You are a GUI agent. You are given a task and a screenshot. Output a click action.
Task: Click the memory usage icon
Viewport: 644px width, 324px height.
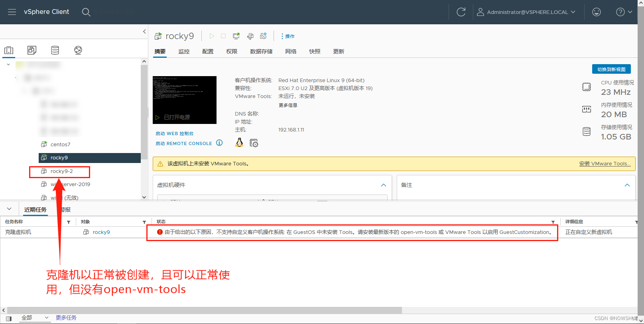587,109
